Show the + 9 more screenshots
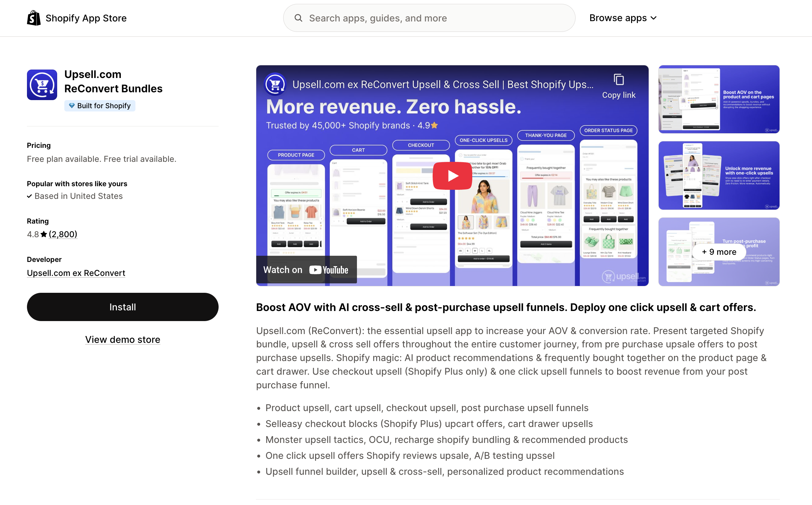Screen dimensions: 812x505 click(x=718, y=252)
